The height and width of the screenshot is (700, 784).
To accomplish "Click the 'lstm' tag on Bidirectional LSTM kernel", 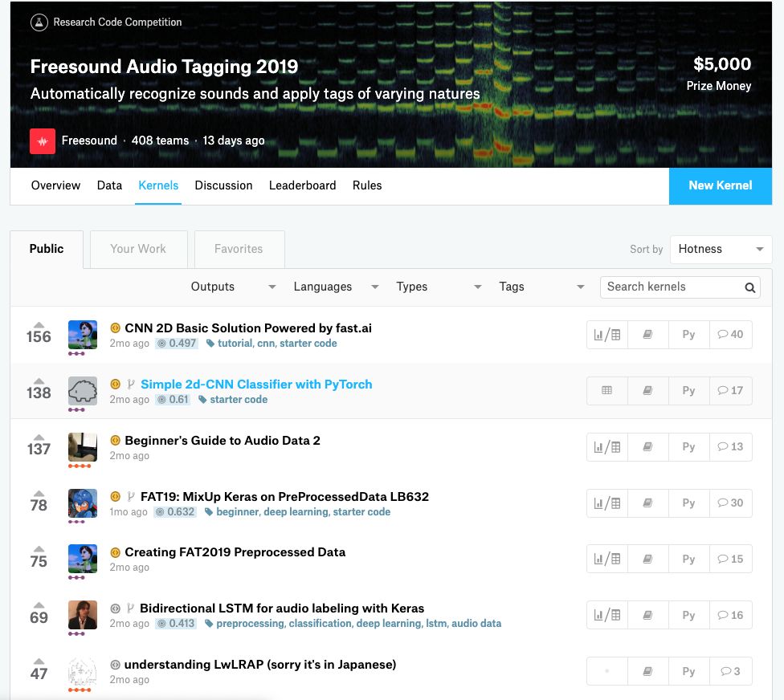I will click(x=436, y=624).
